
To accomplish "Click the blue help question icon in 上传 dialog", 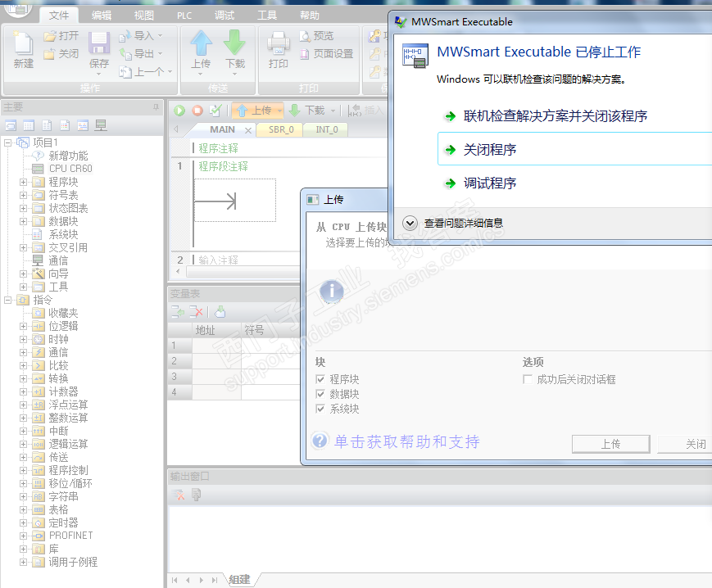I will click(320, 441).
